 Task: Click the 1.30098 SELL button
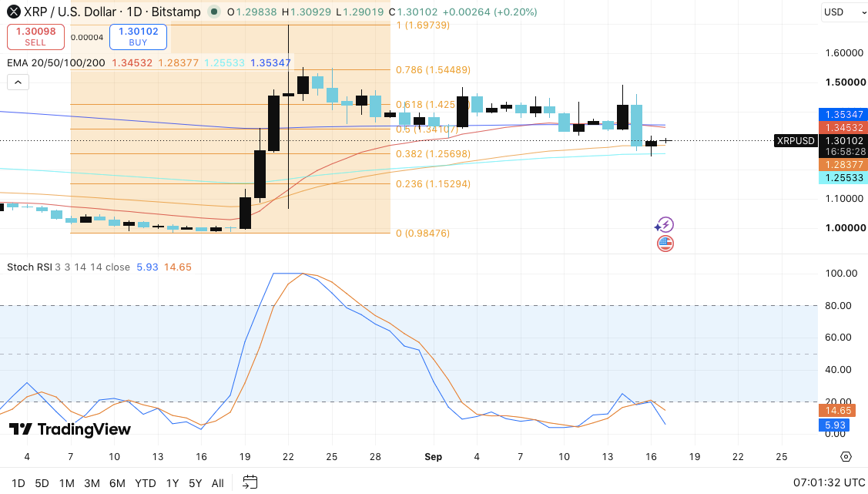click(x=35, y=36)
